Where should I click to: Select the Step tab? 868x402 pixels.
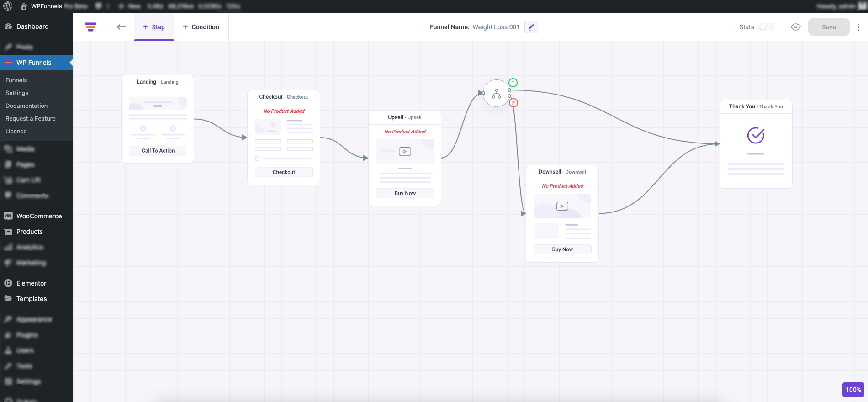coord(154,27)
